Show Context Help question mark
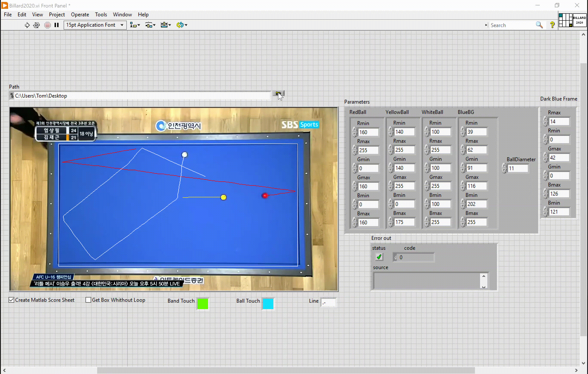Viewport: 588px width, 374px height. [x=552, y=25]
